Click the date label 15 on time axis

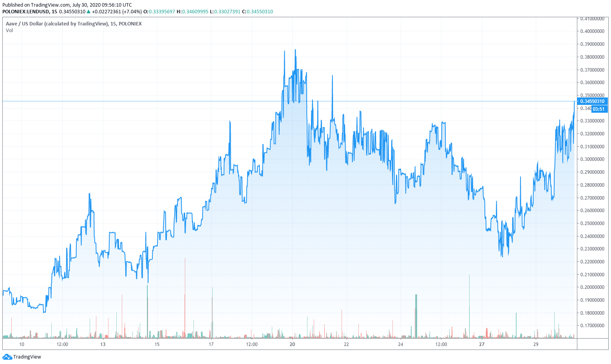157,344
